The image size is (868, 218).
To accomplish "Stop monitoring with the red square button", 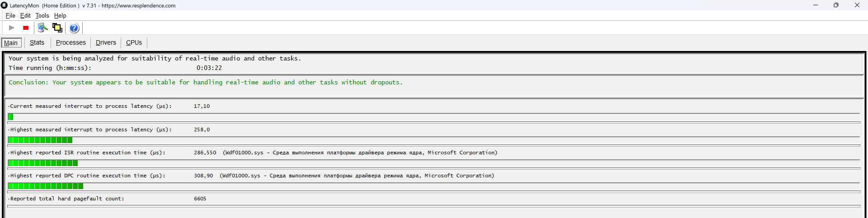I will (x=26, y=28).
